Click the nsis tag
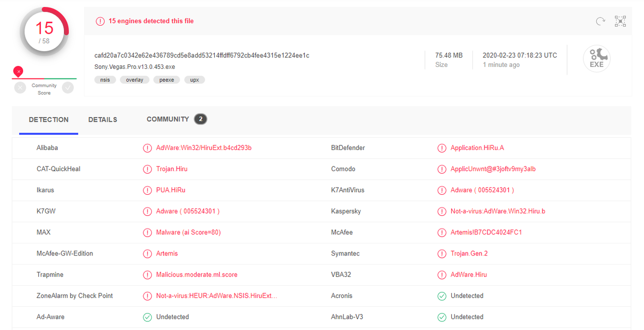The image size is (644, 330). pos(105,80)
